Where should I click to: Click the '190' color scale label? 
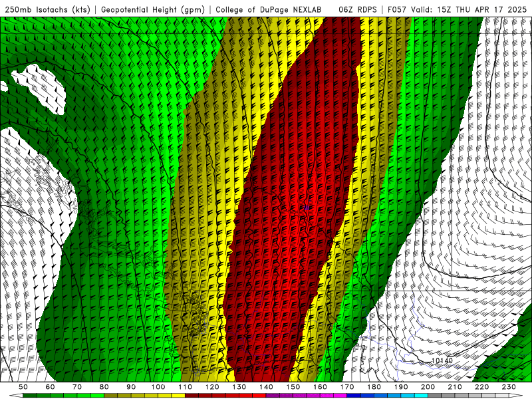[x=401, y=387]
